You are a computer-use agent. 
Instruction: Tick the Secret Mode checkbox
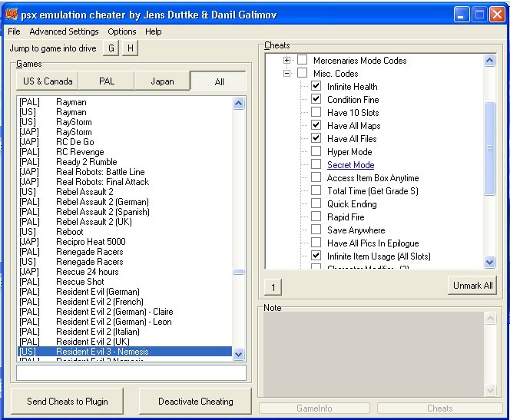click(316, 164)
